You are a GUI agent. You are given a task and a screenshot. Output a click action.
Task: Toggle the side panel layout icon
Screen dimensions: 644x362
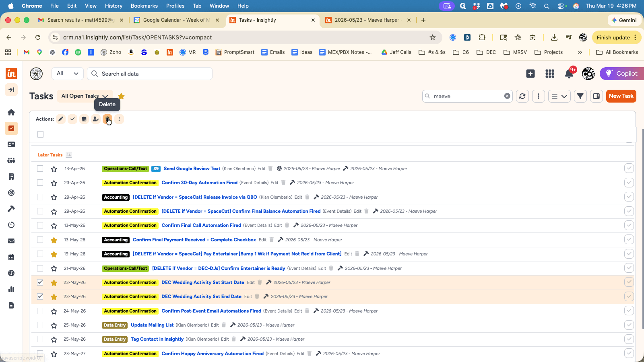coord(597,96)
